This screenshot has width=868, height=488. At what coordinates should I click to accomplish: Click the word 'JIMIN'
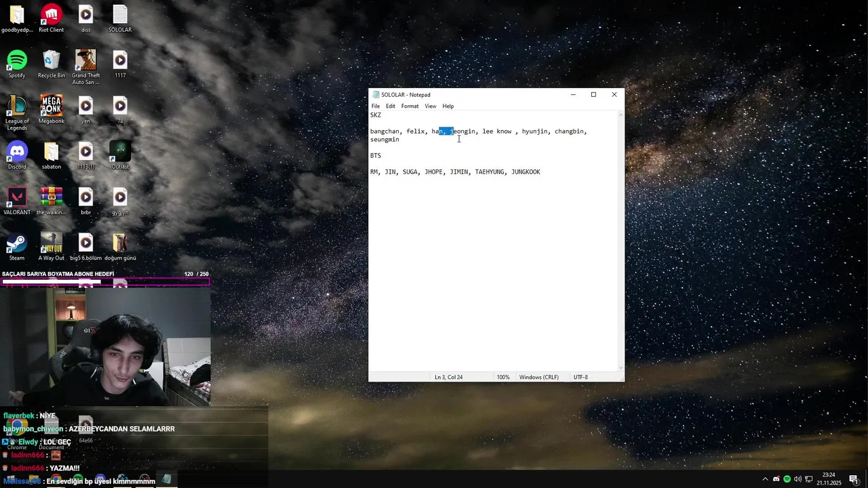point(459,172)
